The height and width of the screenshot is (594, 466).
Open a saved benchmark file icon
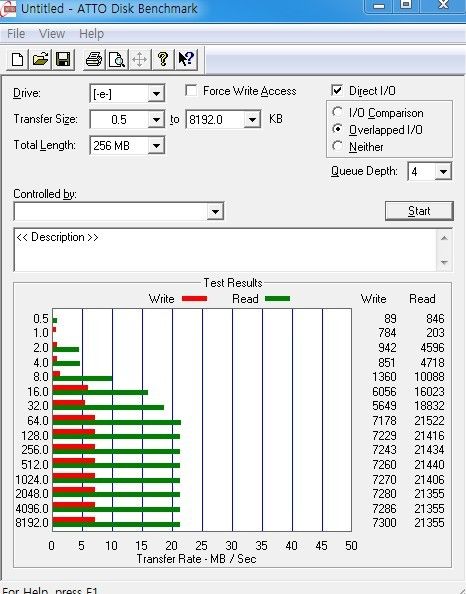click(x=40, y=59)
